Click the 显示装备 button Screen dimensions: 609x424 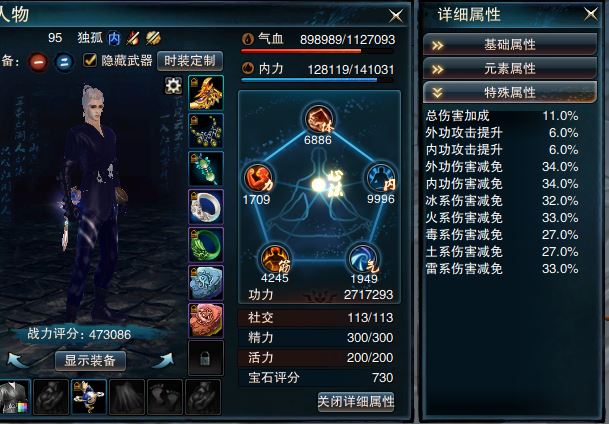90,361
